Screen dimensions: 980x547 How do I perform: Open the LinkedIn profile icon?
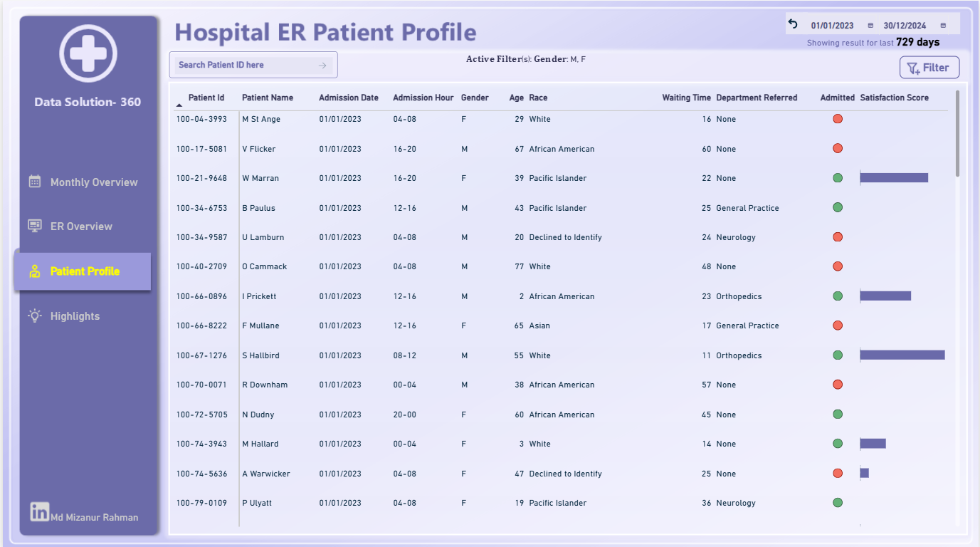(x=39, y=511)
